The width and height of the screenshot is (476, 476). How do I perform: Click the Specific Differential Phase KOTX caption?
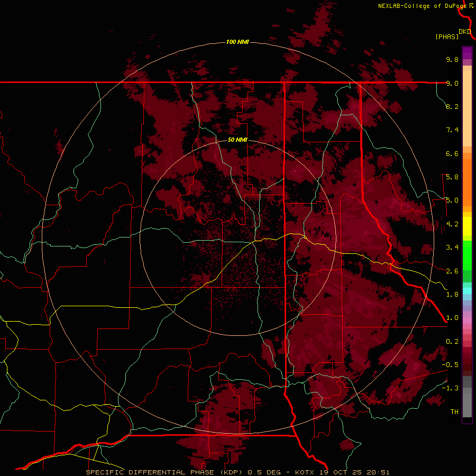click(237, 472)
